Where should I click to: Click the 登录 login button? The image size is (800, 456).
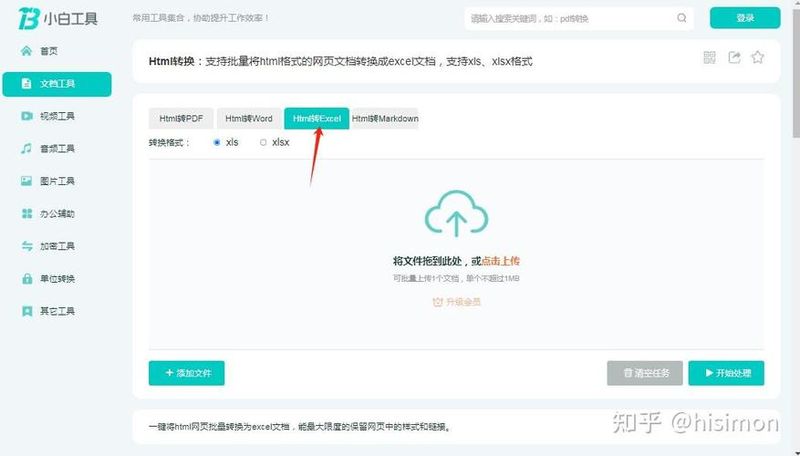pos(745,18)
